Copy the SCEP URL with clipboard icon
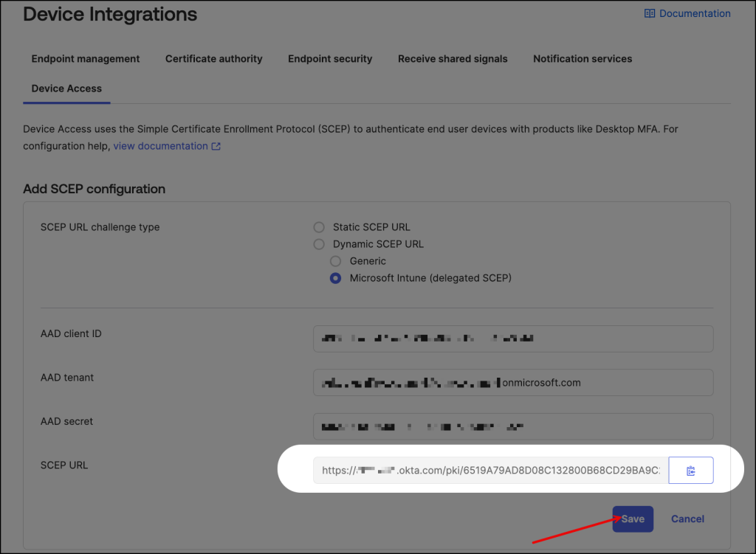Screen dimensions: 756x554 (690, 471)
